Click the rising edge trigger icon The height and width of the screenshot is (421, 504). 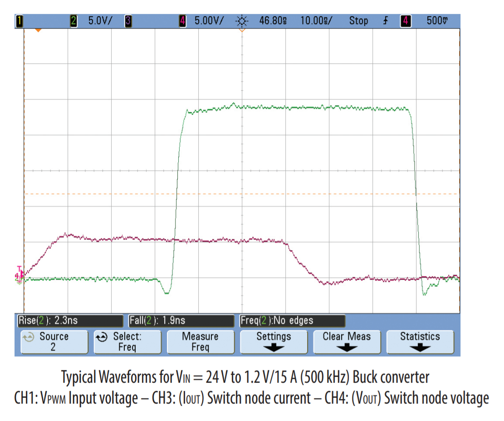pos(386,20)
